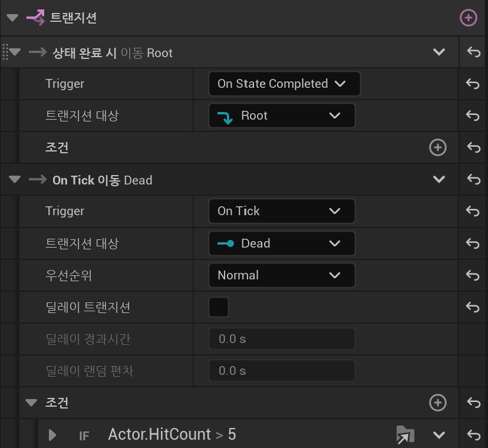The image size is (488, 448).
Task: Reset the Dead transition target to default
Action: point(473,243)
